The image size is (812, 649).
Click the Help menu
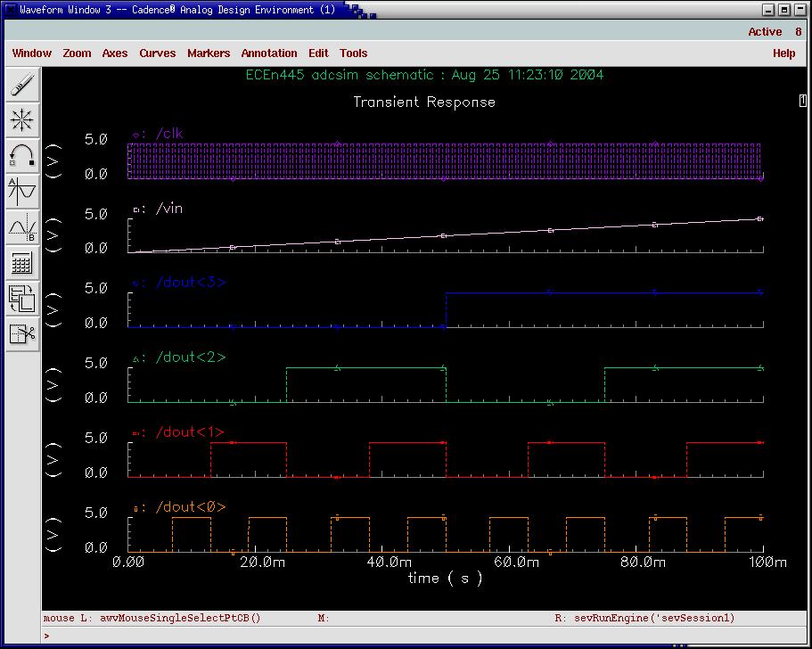coord(783,53)
